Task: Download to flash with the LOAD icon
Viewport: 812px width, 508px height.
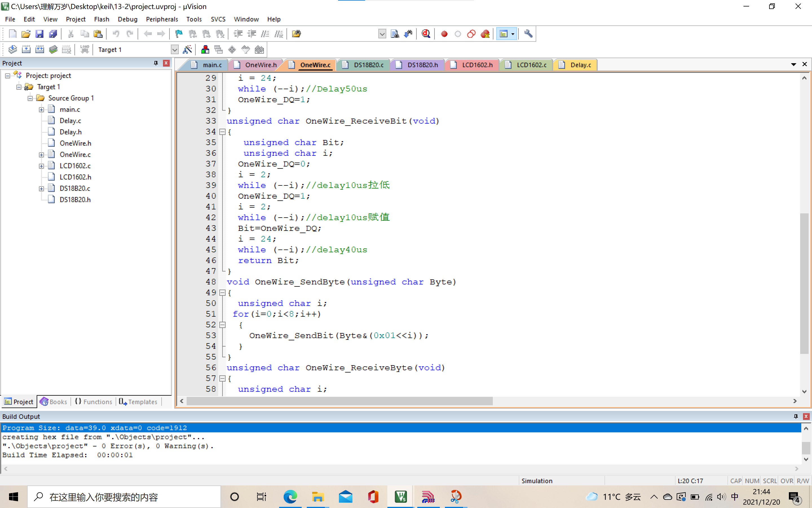Action: click(85, 50)
